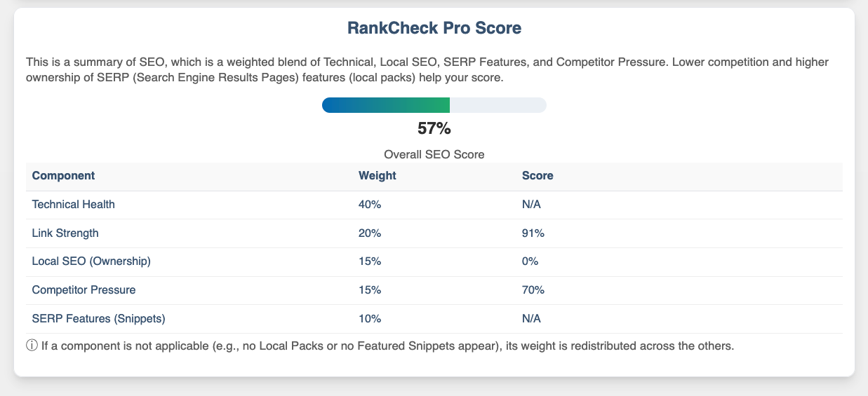Click Competitor Pressure 70% score cell

pos(533,289)
